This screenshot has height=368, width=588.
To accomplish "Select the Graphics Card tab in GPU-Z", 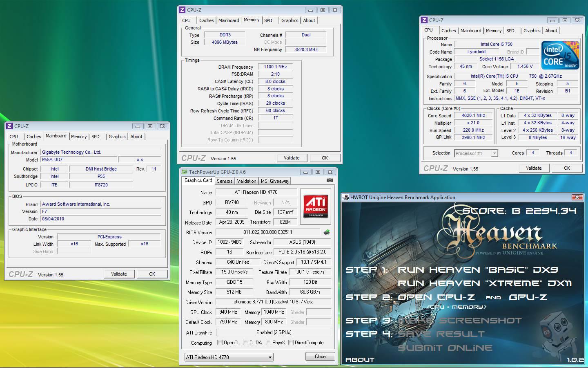I will [x=198, y=180].
